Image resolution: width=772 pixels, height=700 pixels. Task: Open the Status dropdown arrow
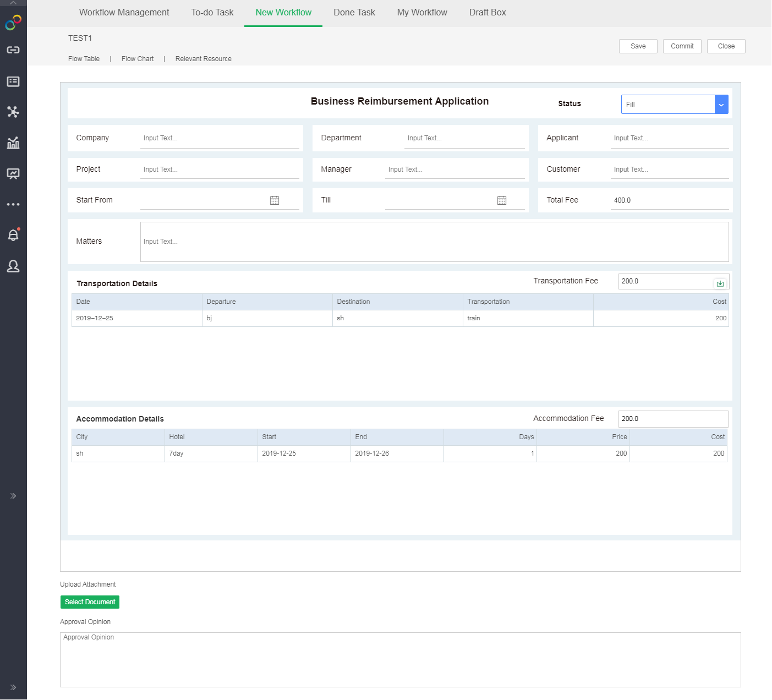tap(721, 105)
